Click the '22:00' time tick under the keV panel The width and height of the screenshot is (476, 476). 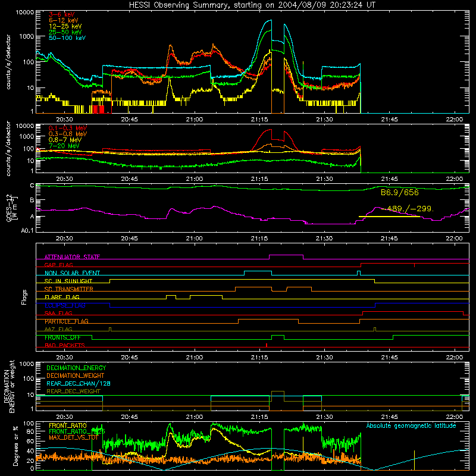(x=455, y=120)
